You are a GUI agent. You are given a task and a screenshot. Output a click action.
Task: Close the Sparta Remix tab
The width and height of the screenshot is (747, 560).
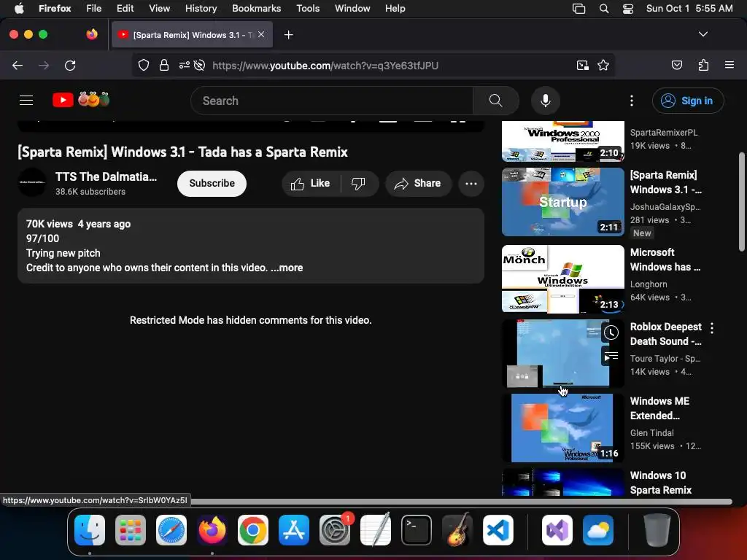[x=261, y=34]
